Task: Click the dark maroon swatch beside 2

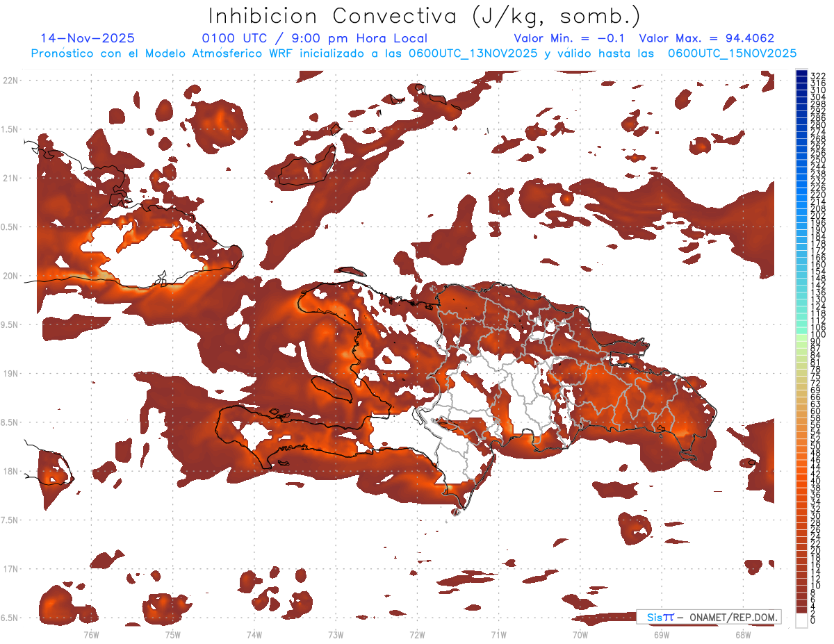Action: click(x=801, y=610)
